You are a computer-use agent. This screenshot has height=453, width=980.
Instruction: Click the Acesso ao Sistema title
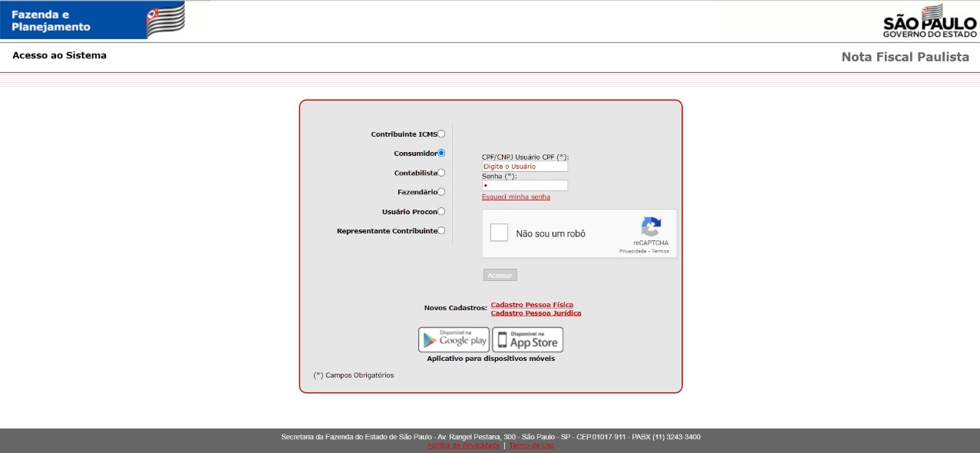coord(59,55)
